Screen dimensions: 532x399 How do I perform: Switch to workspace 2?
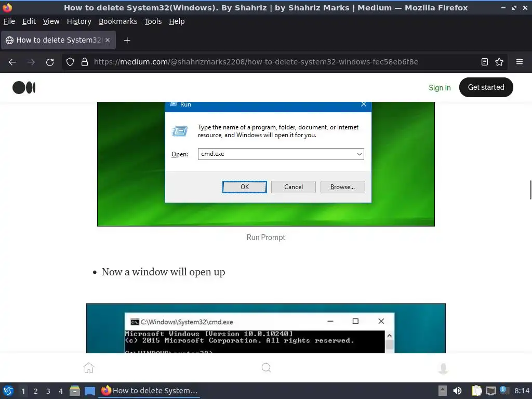point(36,391)
